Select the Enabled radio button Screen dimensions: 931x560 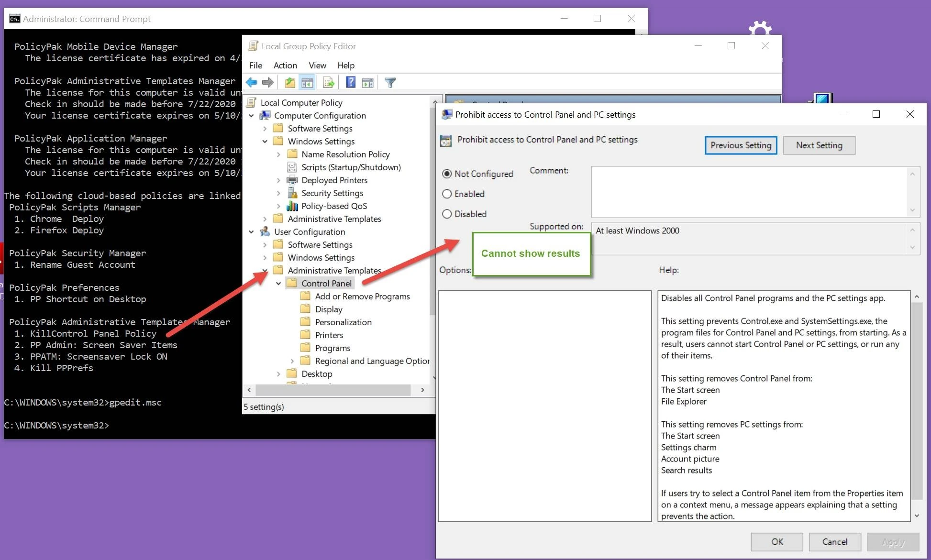pyautogui.click(x=447, y=194)
